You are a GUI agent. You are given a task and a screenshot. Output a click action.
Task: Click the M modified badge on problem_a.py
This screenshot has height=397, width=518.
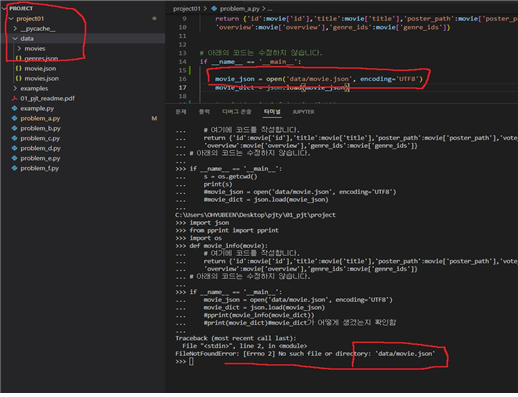pyautogui.click(x=154, y=118)
